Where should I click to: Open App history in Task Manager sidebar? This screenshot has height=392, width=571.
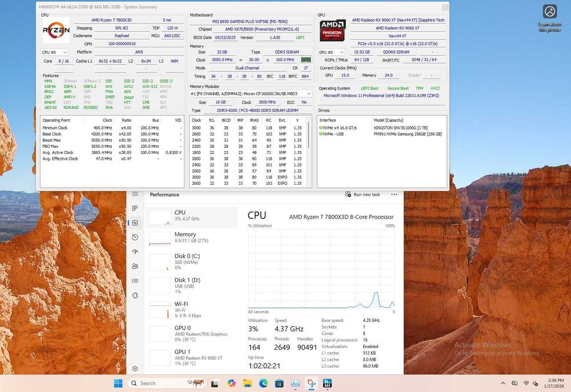pos(135,237)
